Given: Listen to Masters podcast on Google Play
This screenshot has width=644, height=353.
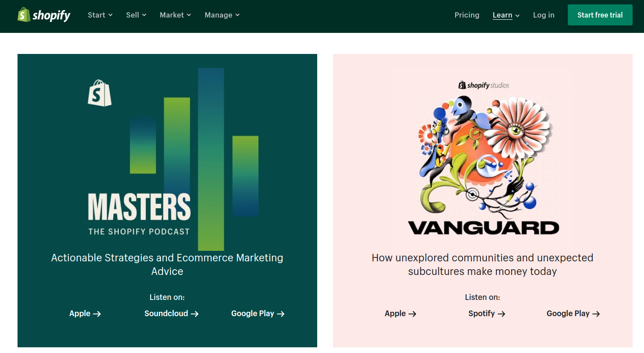Looking at the screenshot, I should [258, 314].
